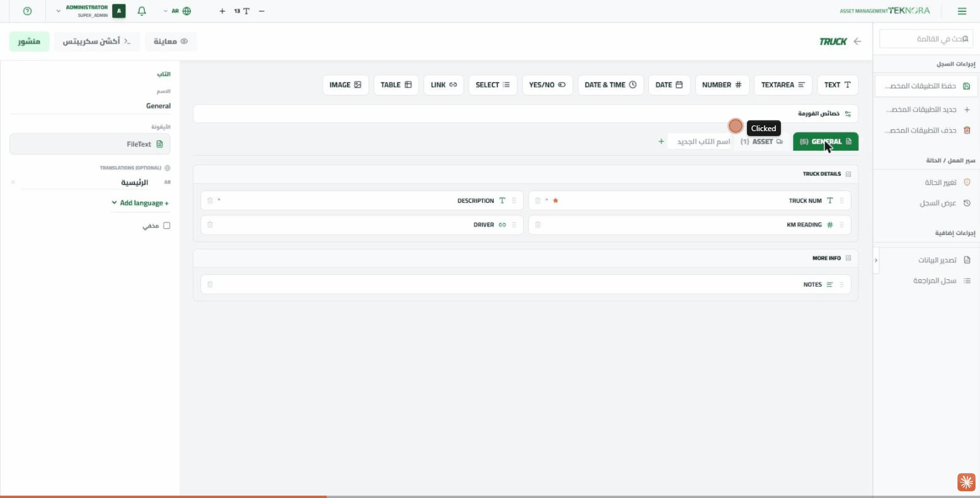
Task: Click back arrow next to TRUCK
Action: tap(857, 41)
